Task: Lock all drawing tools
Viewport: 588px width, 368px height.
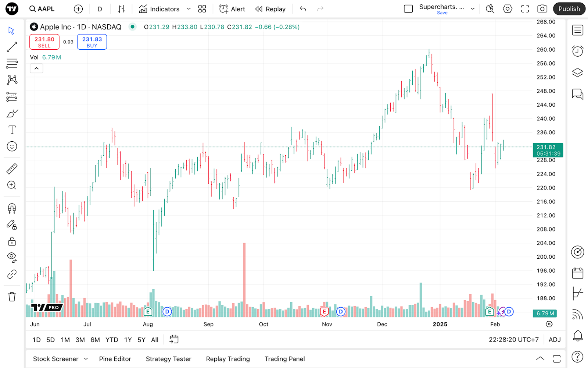Action: 12,241
